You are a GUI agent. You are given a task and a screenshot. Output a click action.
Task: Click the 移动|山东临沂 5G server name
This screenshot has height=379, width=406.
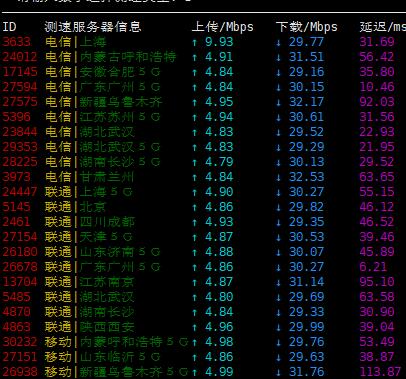tap(103, 357)
